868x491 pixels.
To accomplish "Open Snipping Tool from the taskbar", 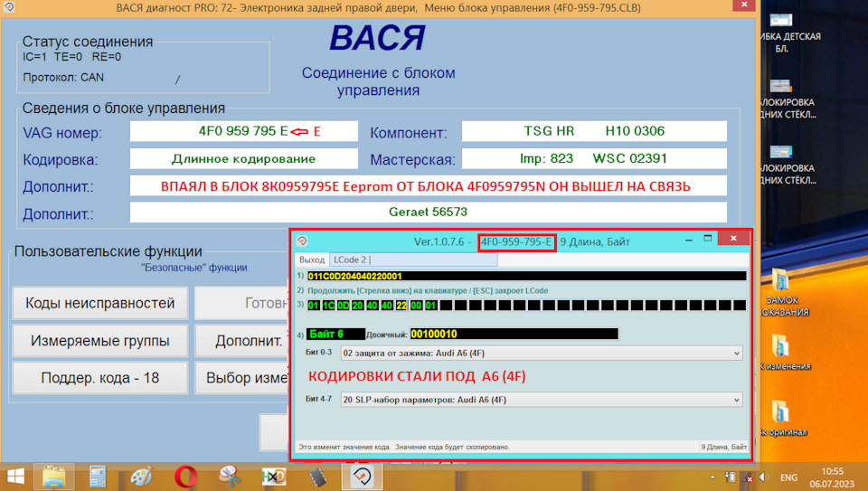I will coord(229,477).
